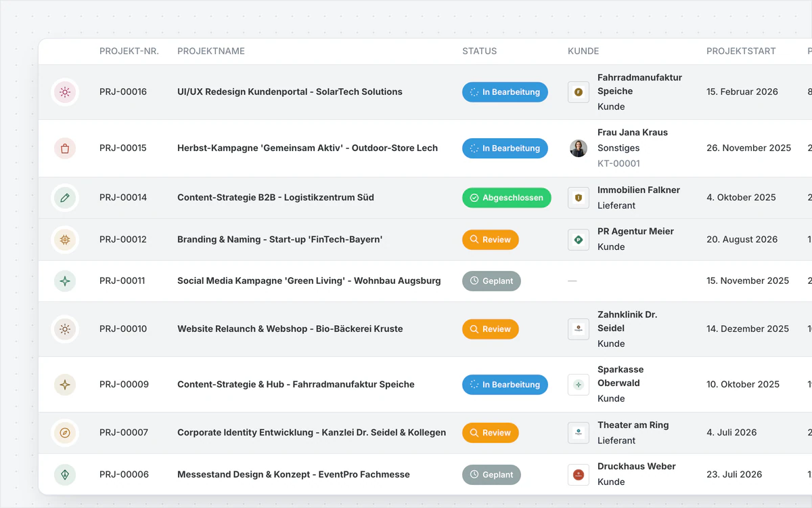Click Review status for PRJ-00007
Image resolution: width=812 pixels, height=508 pixels.
click(491, 433)
